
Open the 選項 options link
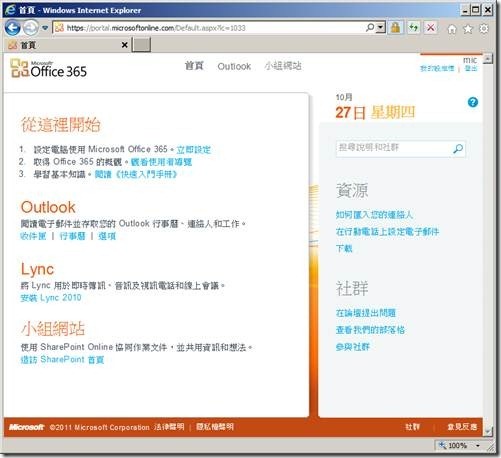coord(107,236)
